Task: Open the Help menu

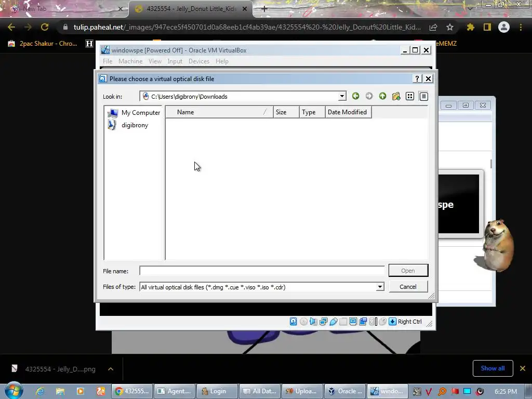Action: (222, 61)
